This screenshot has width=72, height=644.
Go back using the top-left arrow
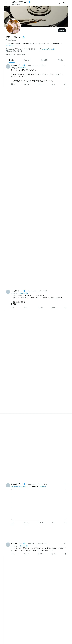pos(7,3)
